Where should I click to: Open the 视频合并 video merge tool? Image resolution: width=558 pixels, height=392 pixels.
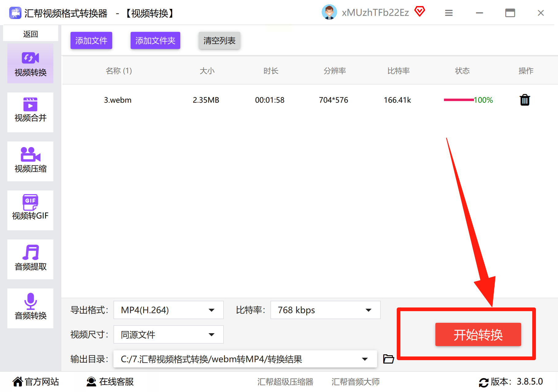[30, 112]
